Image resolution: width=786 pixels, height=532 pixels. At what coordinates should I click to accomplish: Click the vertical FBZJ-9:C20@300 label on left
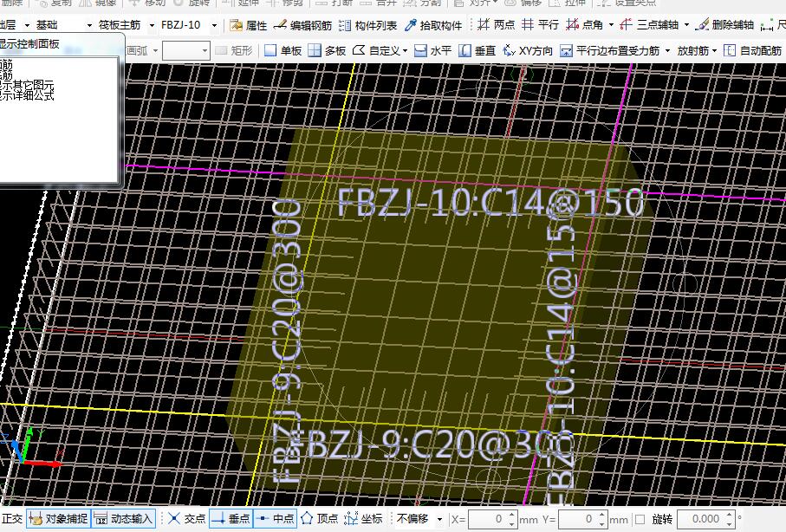pos(287,342)
